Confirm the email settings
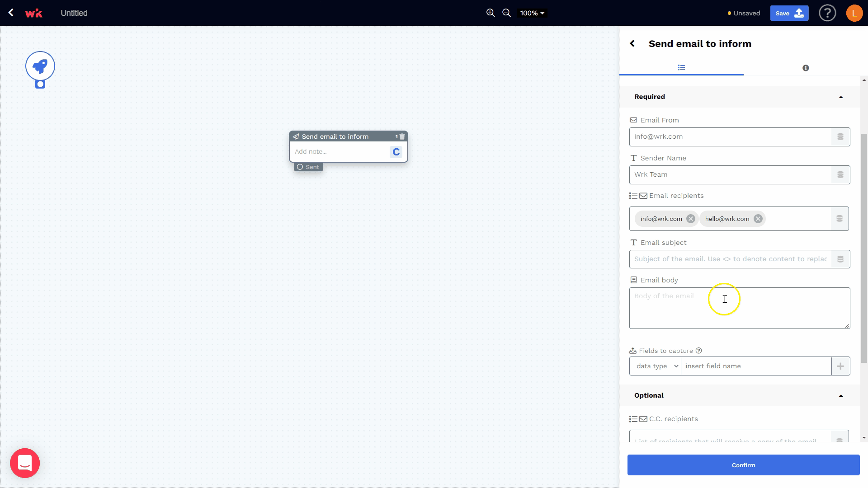 [x=743, y=465]
